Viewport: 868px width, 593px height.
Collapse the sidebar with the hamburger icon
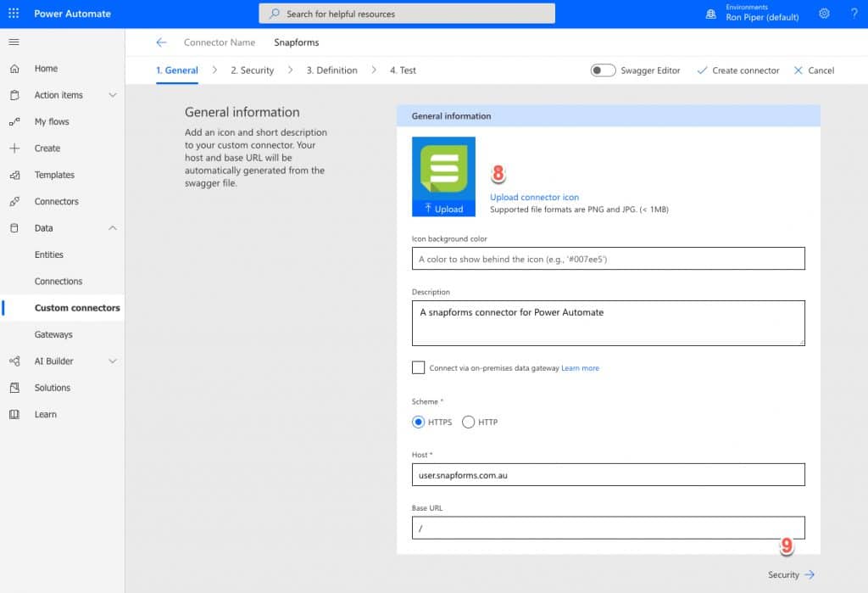point(13,42)
